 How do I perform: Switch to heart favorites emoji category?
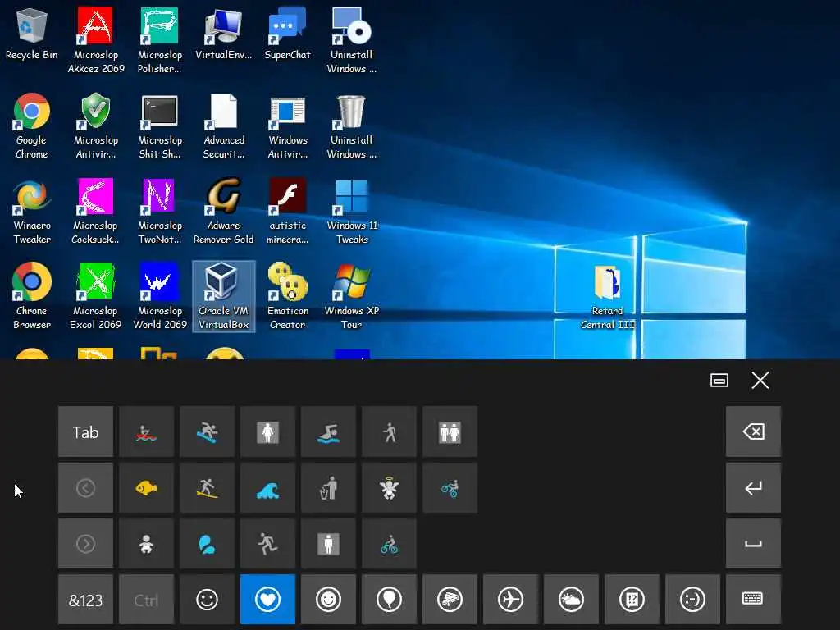pyautogui.click(x=267, y=600)
